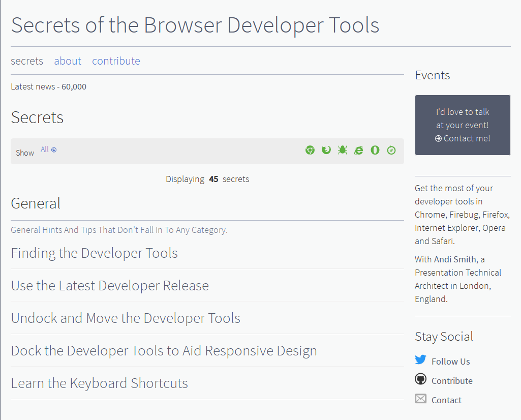Expand Use the Latest Developer Release

pyautogui.click(x=110, y=286)
